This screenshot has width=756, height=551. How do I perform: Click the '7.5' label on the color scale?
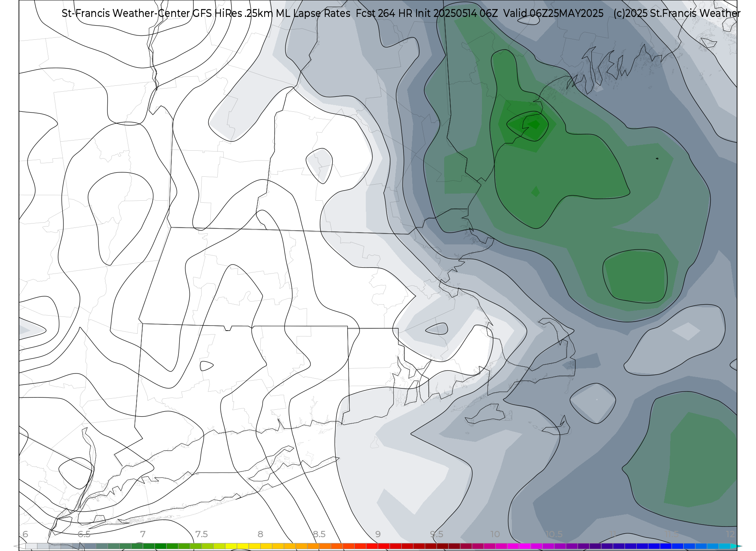pos(202,534)
